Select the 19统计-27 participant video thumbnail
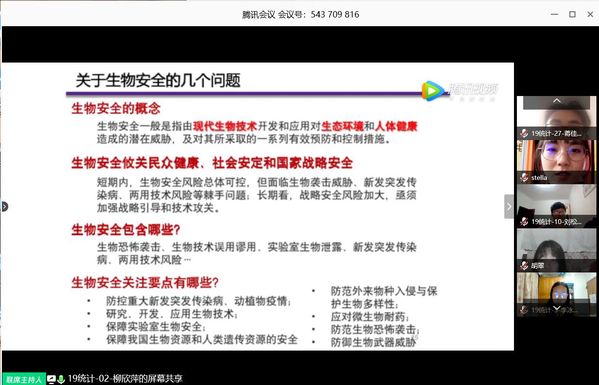 [x=557, y=118]
